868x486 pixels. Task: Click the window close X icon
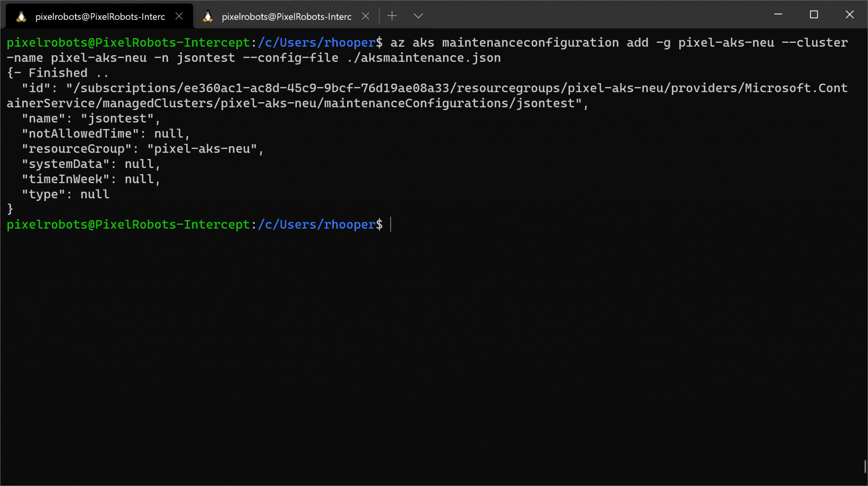click(850, 14)
